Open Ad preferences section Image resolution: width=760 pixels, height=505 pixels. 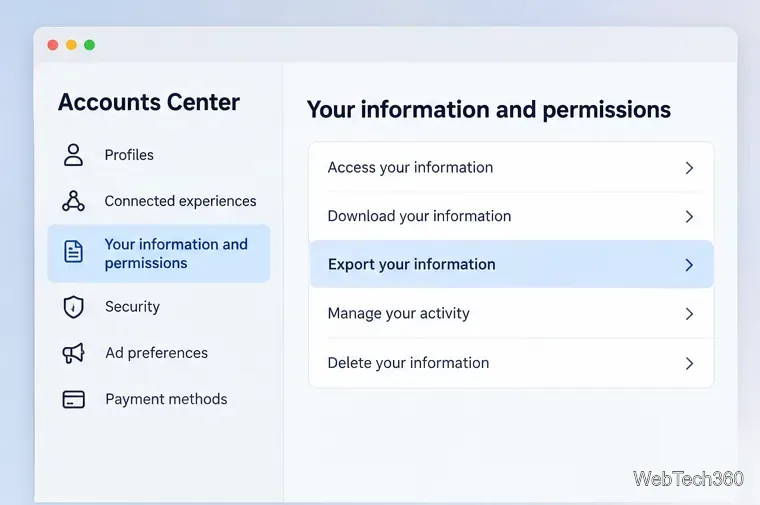click(158, 353)
